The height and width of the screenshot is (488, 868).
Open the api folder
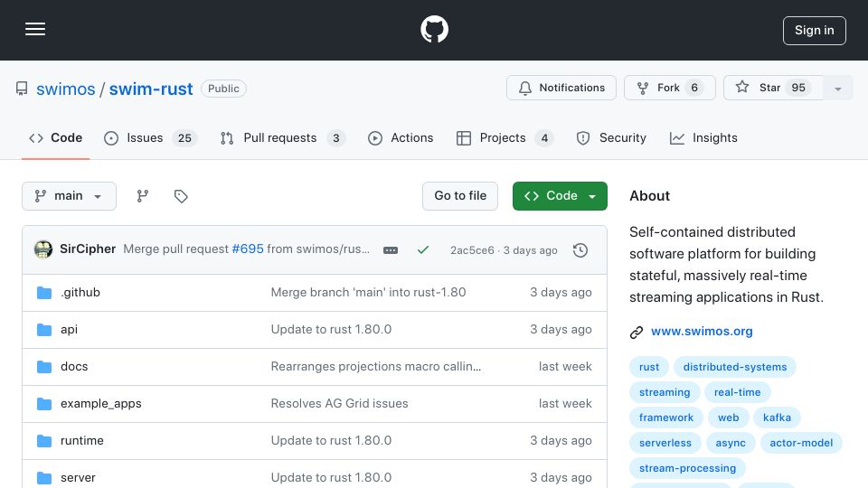tap(69, 329)
